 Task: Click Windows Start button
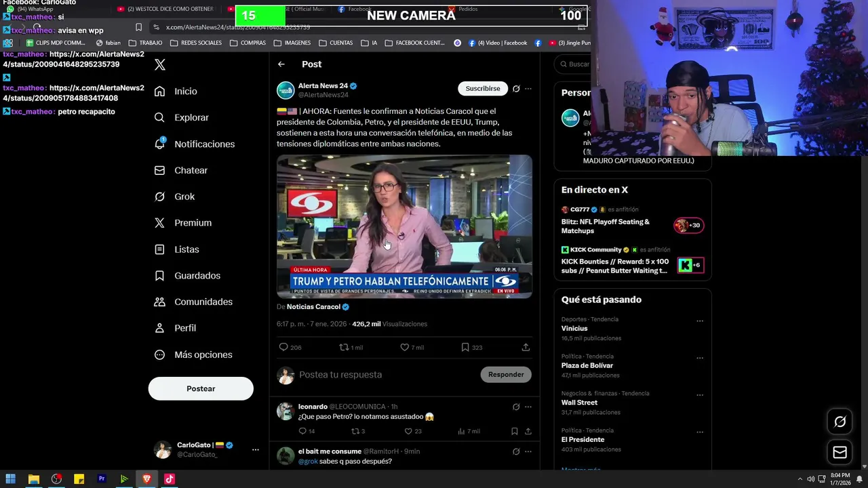[10, 479]
